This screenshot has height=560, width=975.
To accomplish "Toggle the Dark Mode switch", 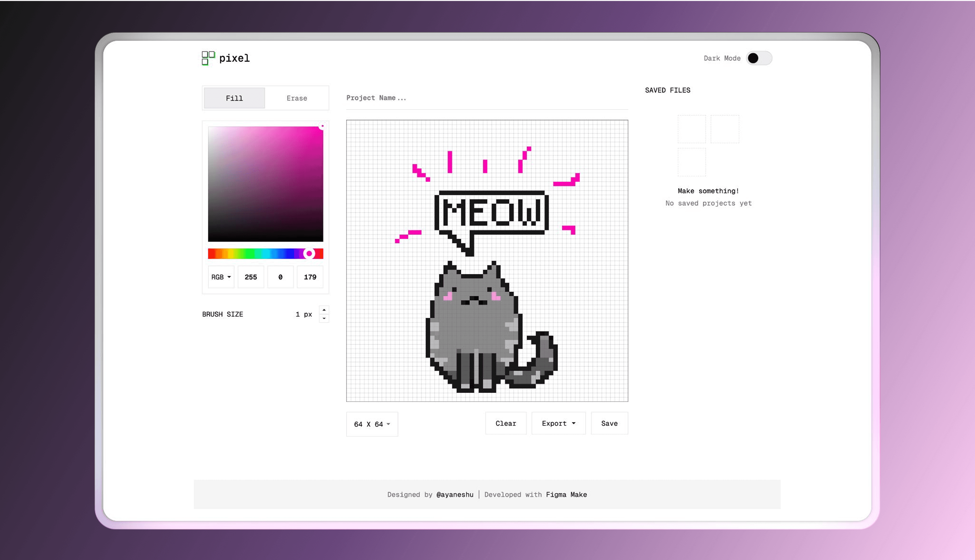I will point(759,58).
